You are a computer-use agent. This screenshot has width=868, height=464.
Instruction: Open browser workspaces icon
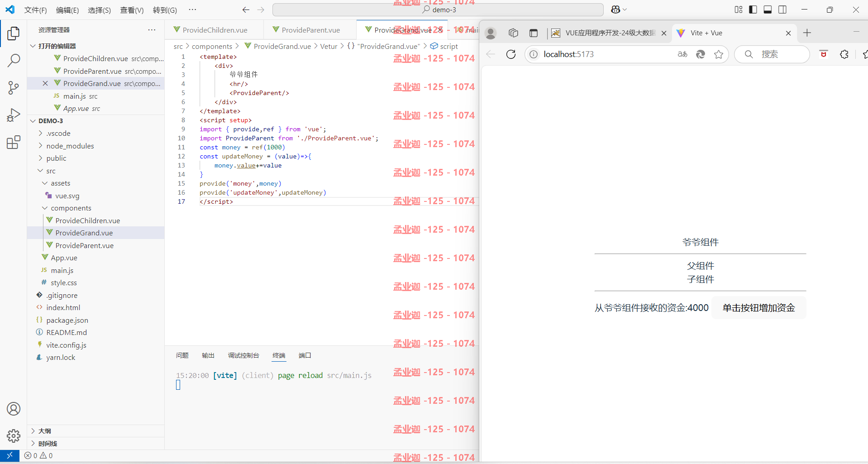coord(513,33)
